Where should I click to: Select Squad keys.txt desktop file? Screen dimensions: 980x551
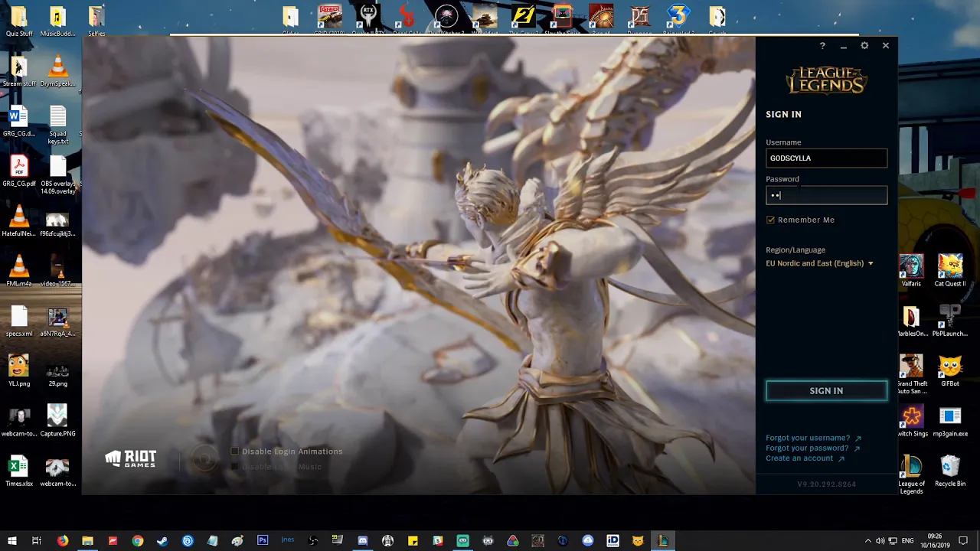(58, 125)
